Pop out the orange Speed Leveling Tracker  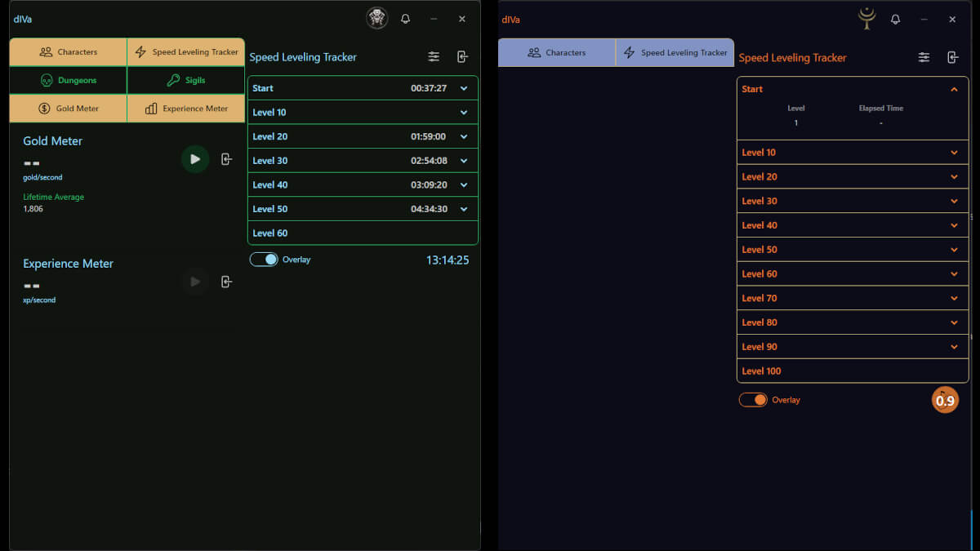tap(952, 57)
